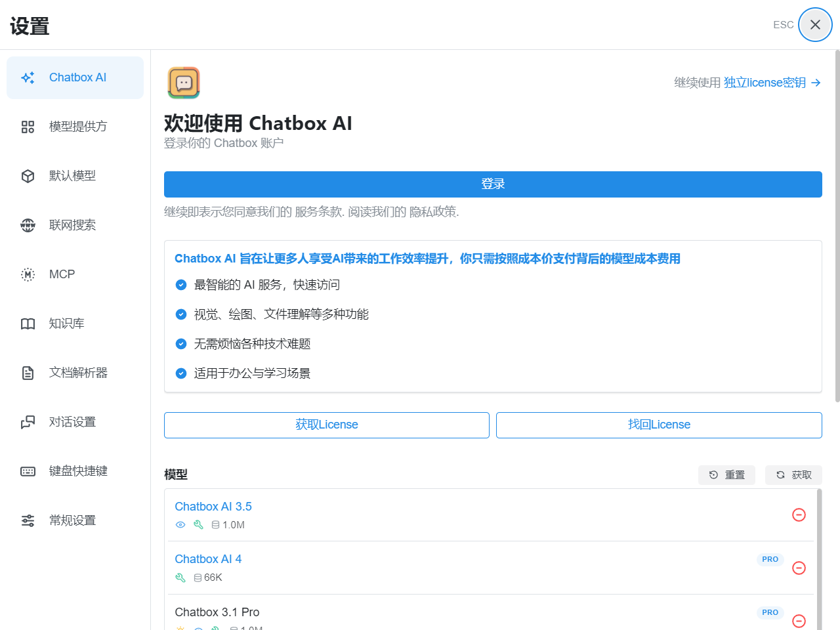Remove the Chatbox AI 3.5 model
This screenshot has width=840, height=630.
click(799, 515)
